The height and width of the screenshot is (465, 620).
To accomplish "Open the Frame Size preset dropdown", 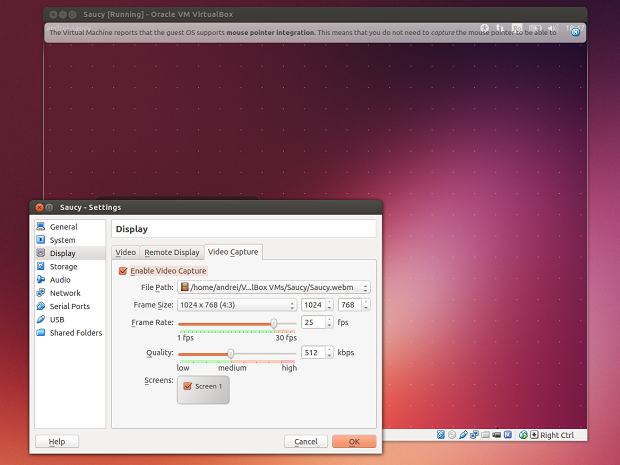I will (237, 305).
